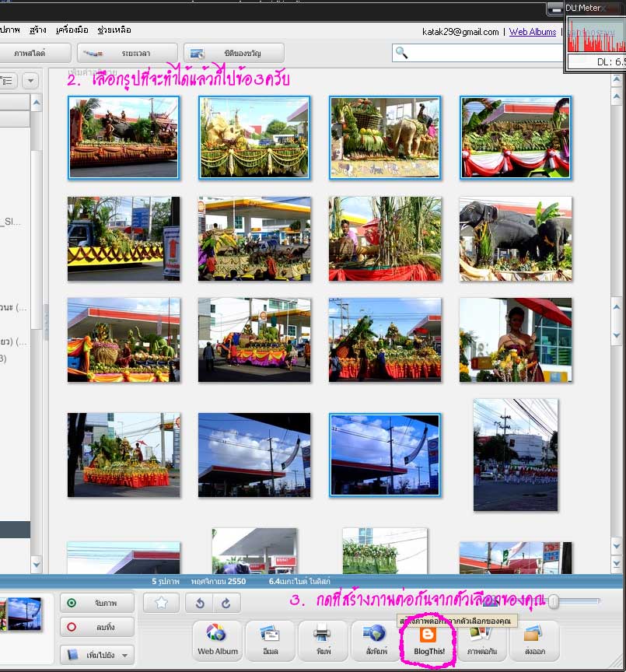Click the DU Meter title bar text

pyautogui.click(x=582, y=8)
